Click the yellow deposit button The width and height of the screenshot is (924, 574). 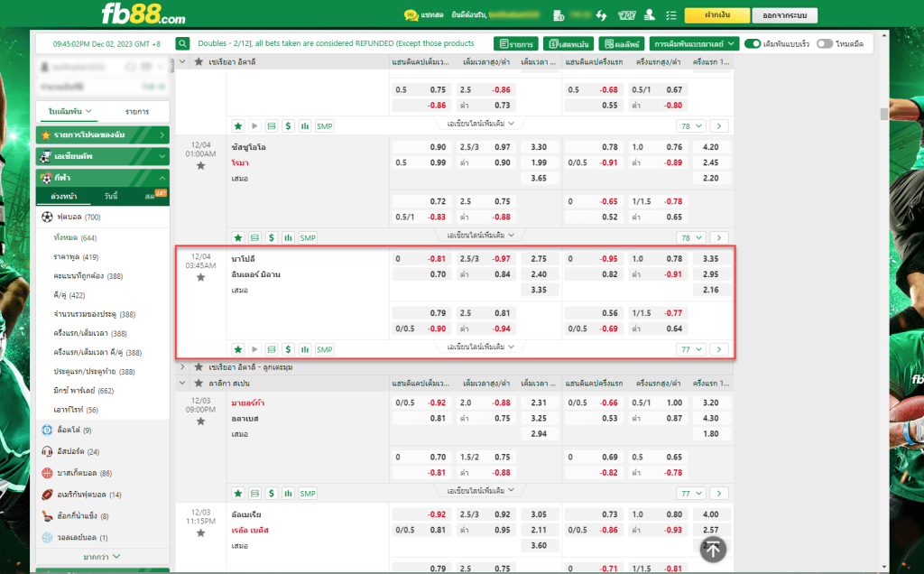tap(716, 15)
